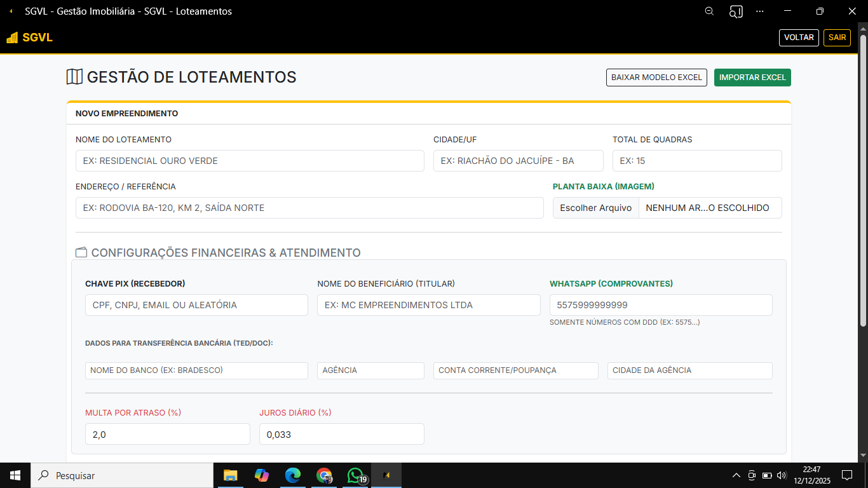The height and width of the screenshot is (488, 868).
Task: Click the Chave PIX input field
Action: [x=196, y=305]
